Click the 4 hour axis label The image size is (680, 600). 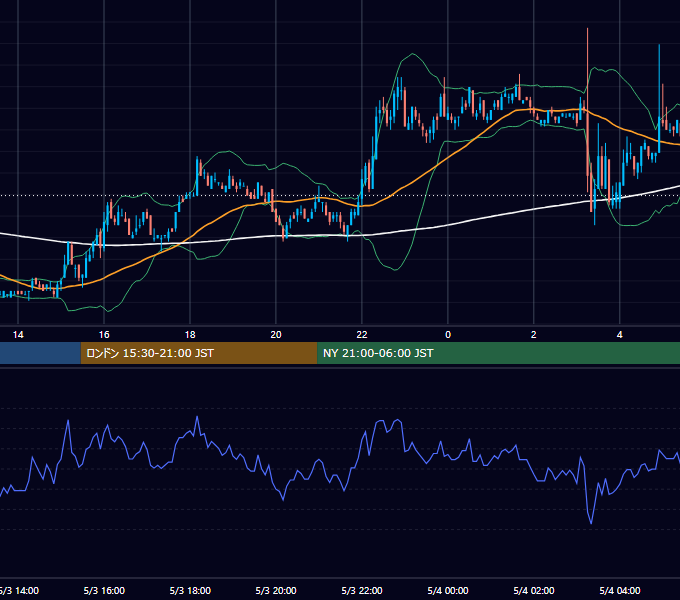(x=620, y=335)
